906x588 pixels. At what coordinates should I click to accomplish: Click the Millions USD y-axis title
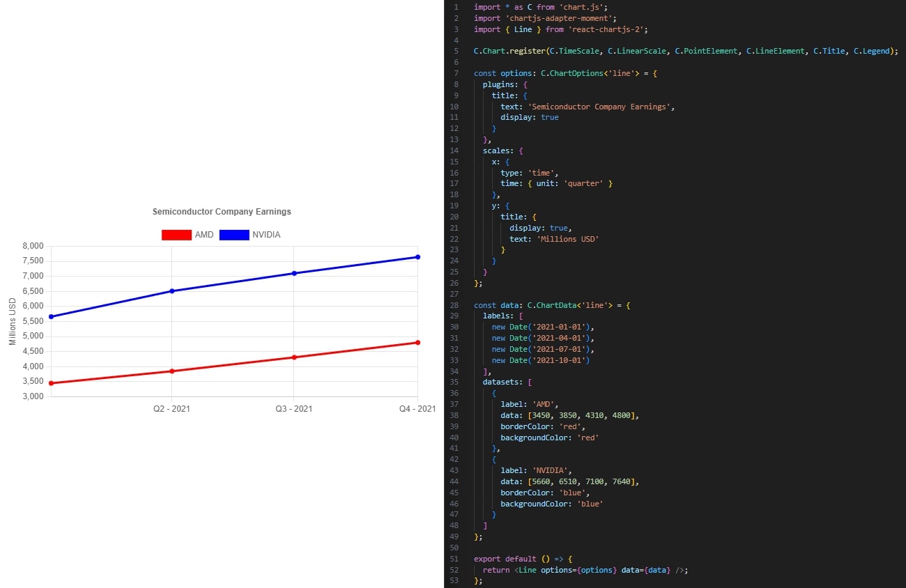point(13,321)
